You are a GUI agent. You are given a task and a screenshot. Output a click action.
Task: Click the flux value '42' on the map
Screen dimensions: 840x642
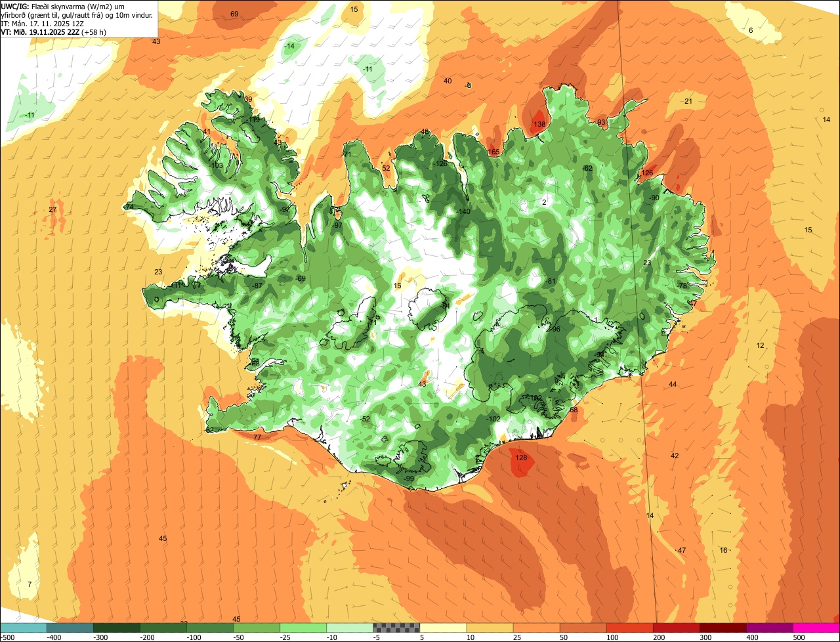point(675,456)
